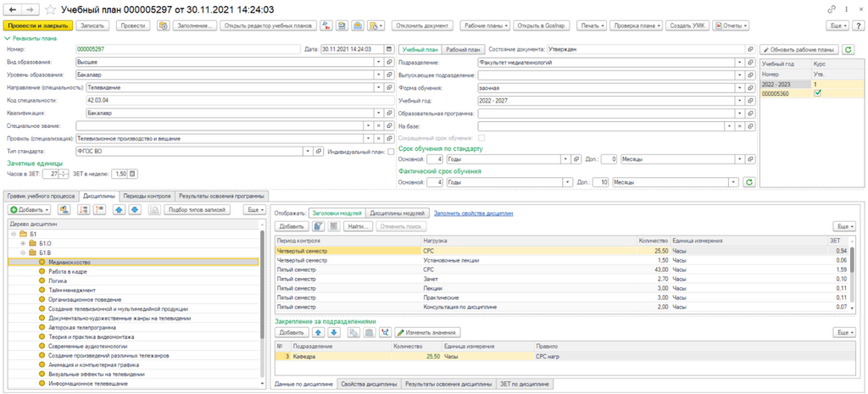Click the folder-with-clock icon next to Провести
Viewport: 868px width, 394px height.
[163, 25]
